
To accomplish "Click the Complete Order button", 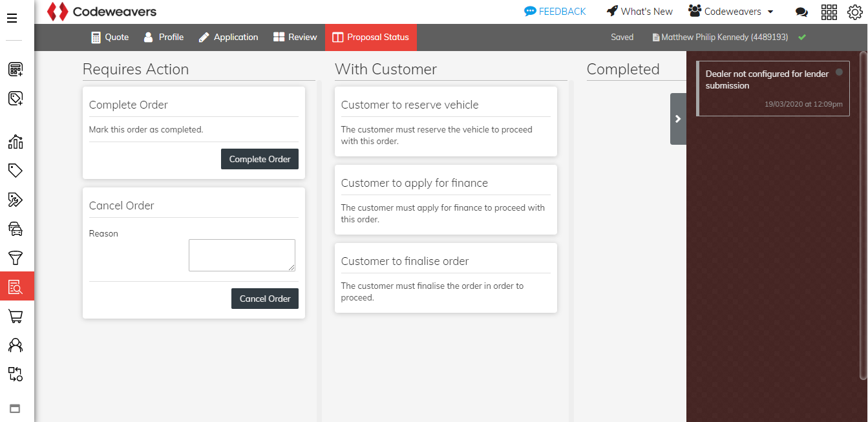I will [260, 159].
